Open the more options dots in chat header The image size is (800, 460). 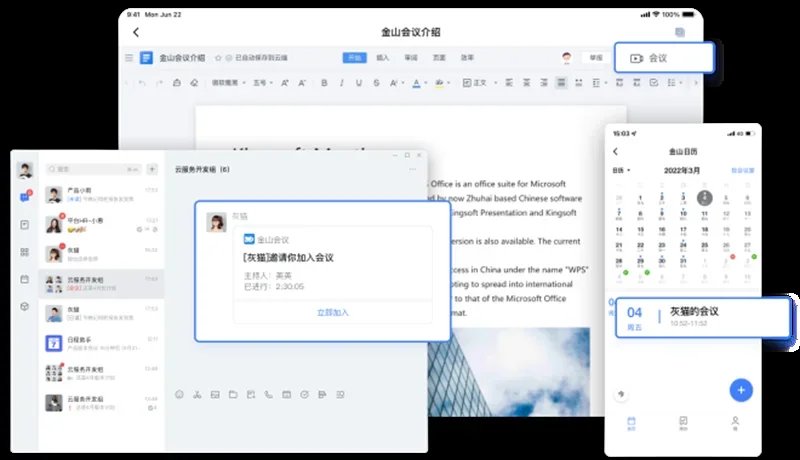click(x=412, y=169)
